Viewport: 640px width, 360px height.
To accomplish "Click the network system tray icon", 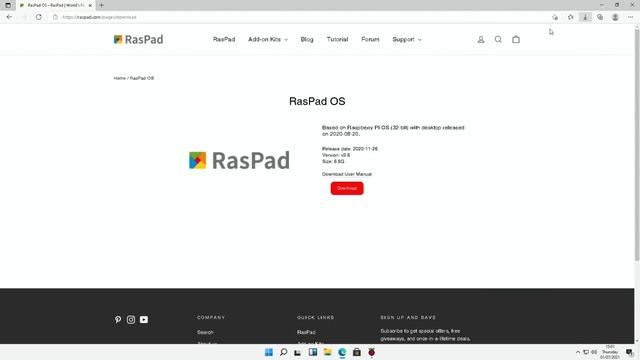I will tap(586, 352).
